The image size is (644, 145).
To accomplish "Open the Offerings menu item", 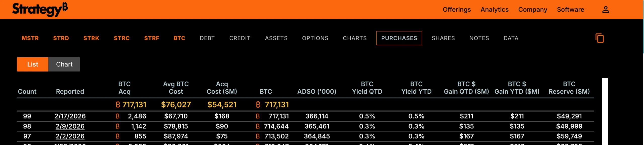I will [x=457, y=10].
